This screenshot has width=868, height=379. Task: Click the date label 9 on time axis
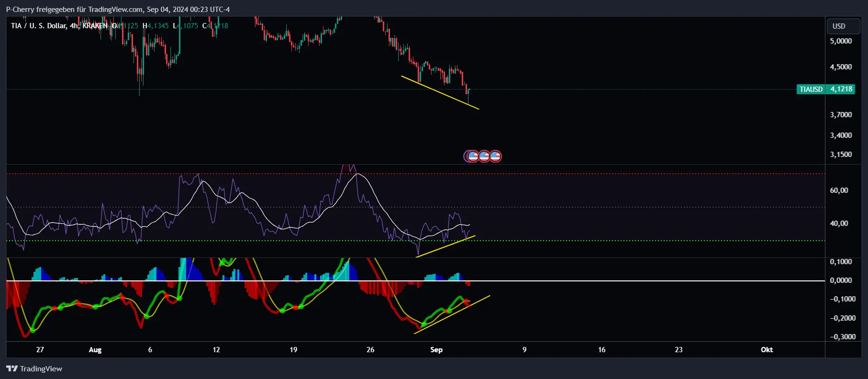[524, 350]
